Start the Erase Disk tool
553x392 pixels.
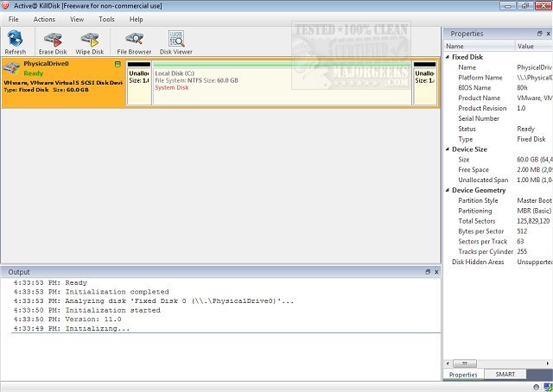click(x=53, y=41)
